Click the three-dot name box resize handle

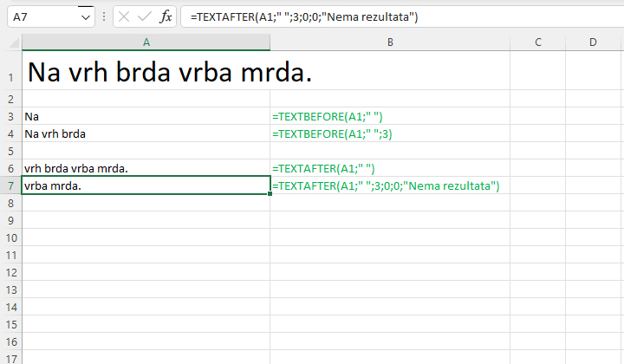pos(105,17)
